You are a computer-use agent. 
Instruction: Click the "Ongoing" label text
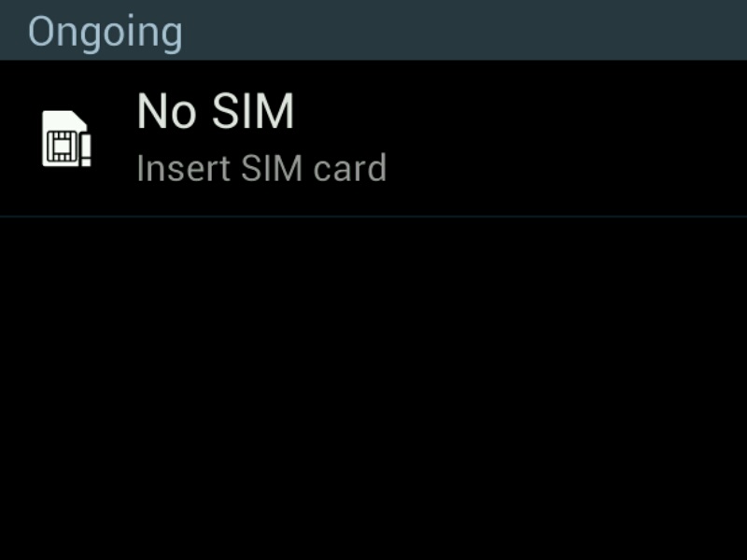106,33
